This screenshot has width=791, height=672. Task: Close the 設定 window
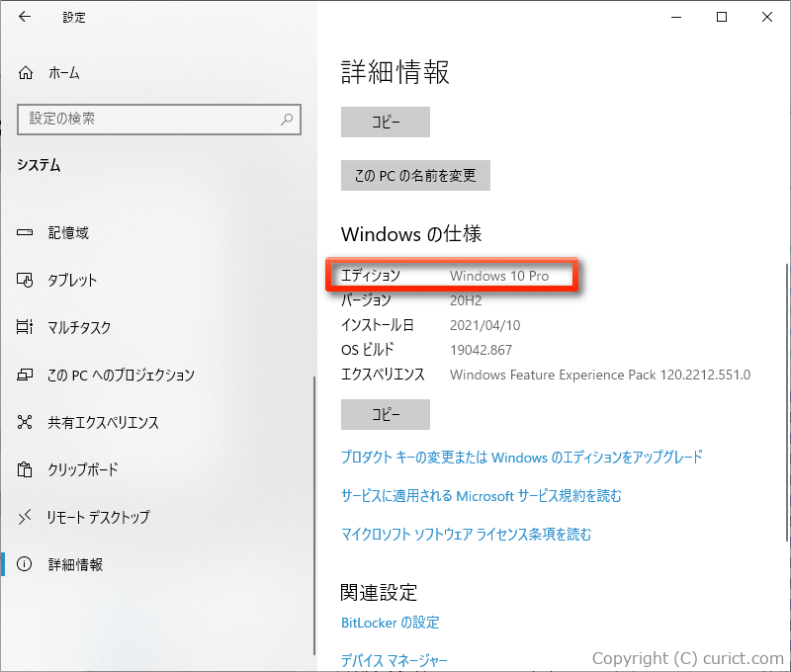tap(767, 17)
